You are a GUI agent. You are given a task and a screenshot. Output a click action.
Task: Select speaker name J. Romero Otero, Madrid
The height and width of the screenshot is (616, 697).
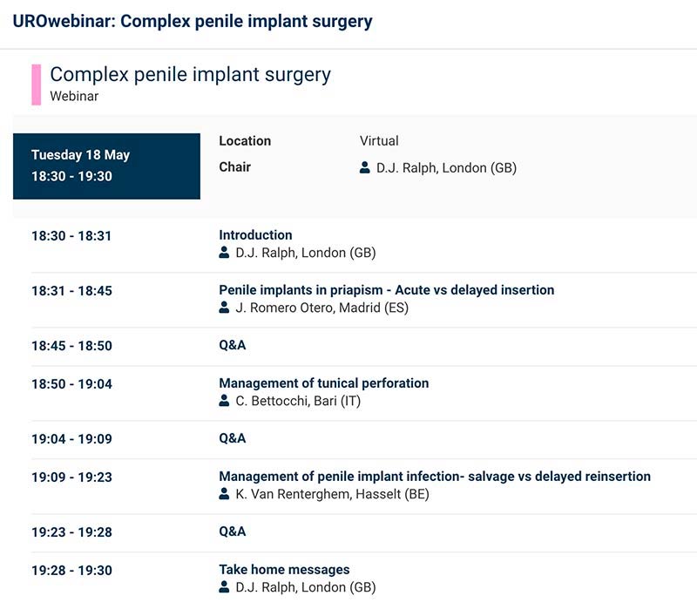point(321,308)
